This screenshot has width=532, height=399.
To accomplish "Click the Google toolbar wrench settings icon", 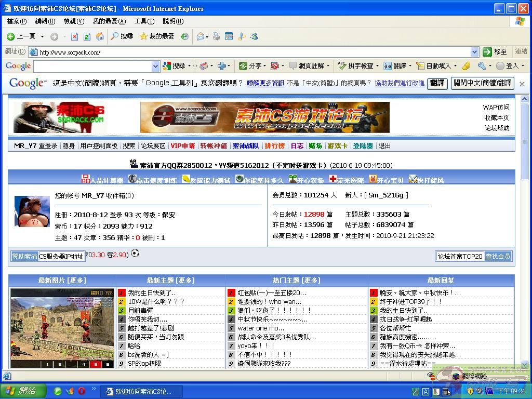I will pos(482,66).
